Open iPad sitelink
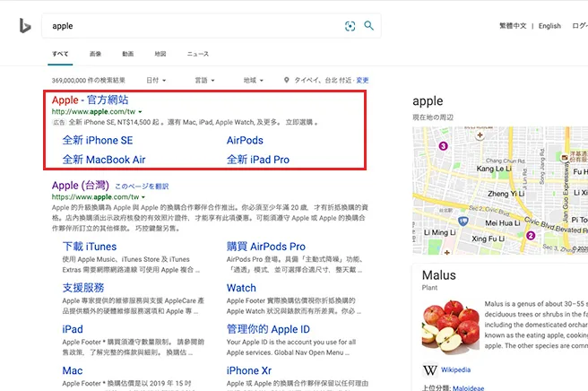Viewport: 588px width, 391px height. 73,329
